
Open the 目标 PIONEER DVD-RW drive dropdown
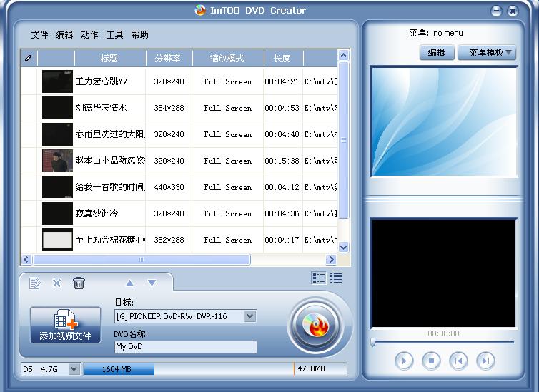pos(250,316)
